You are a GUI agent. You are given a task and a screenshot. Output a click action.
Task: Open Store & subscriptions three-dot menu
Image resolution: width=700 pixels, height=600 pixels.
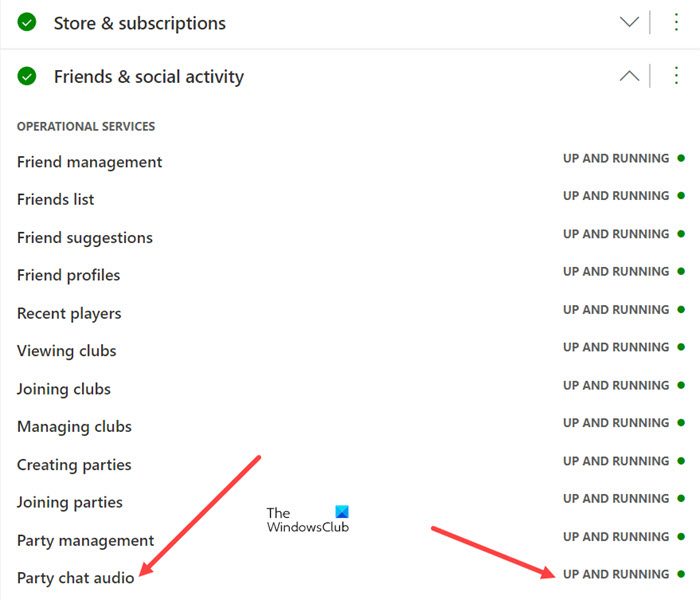[x=676, y=22]
